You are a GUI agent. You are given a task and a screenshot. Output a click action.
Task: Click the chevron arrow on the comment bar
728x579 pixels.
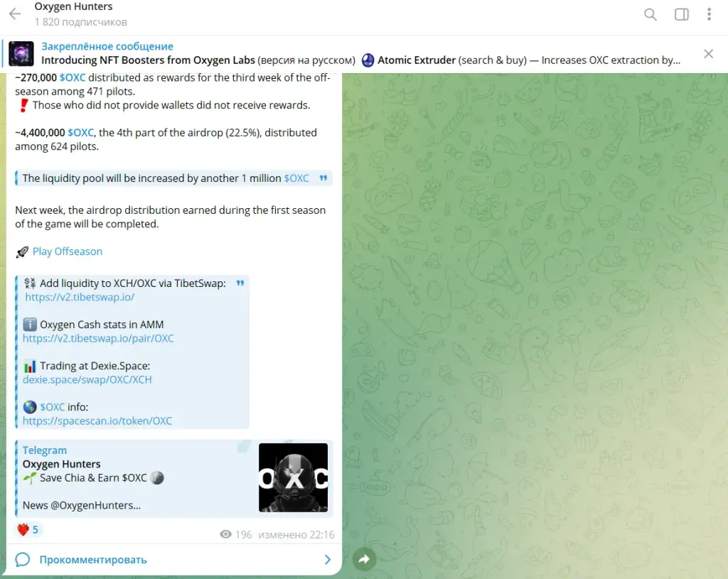(327, 560)
